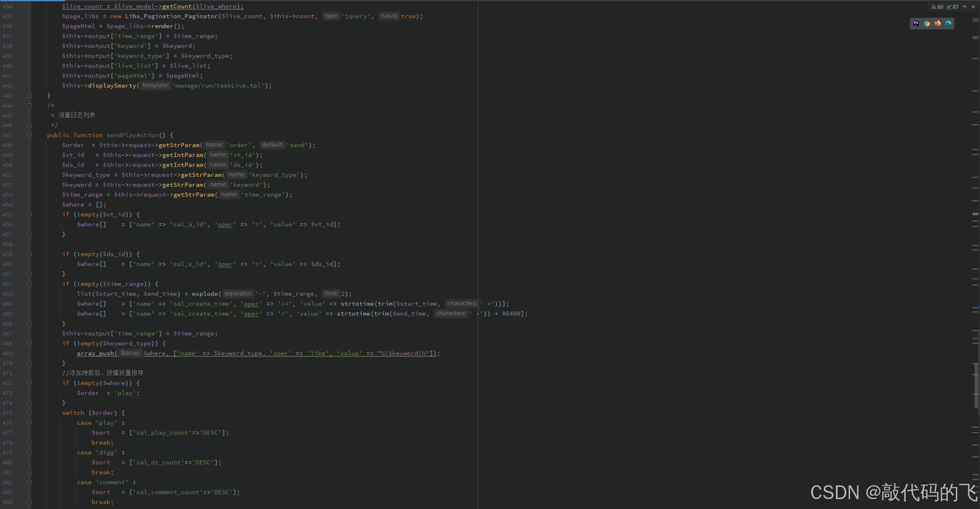The width and height of the screenshot is (980, 509).
Task: Open file in Firefox browser
Action: (937, 24)
